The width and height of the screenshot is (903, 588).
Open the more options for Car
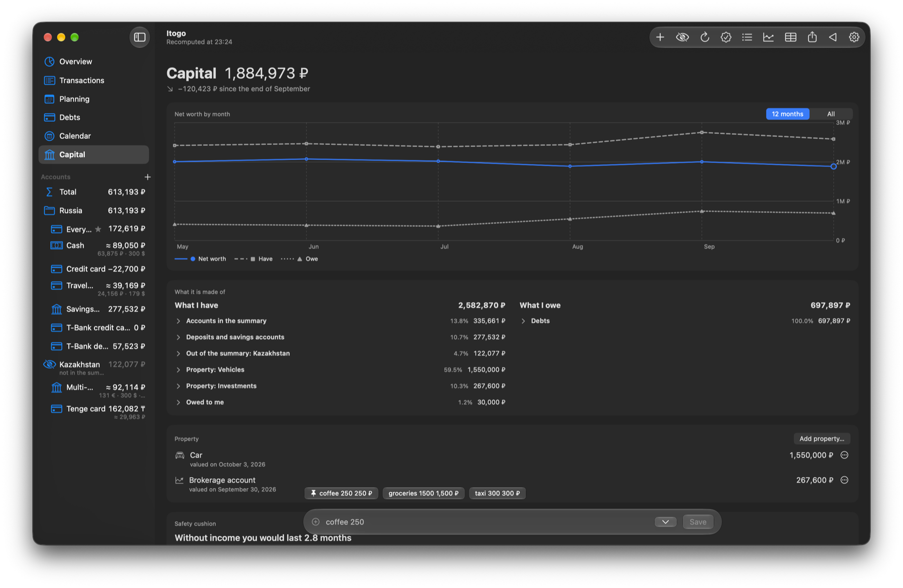click(844, 455)
